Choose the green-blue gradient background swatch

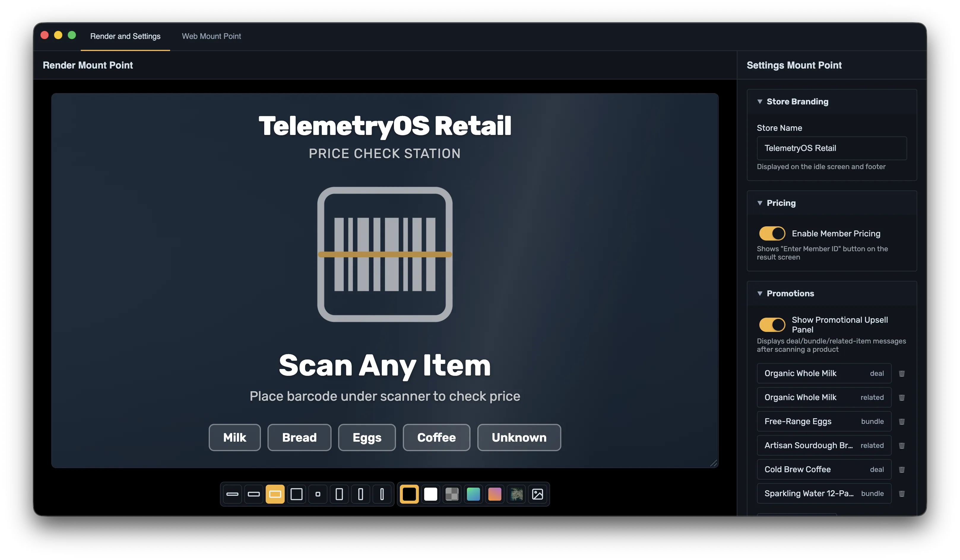[473, 494]
